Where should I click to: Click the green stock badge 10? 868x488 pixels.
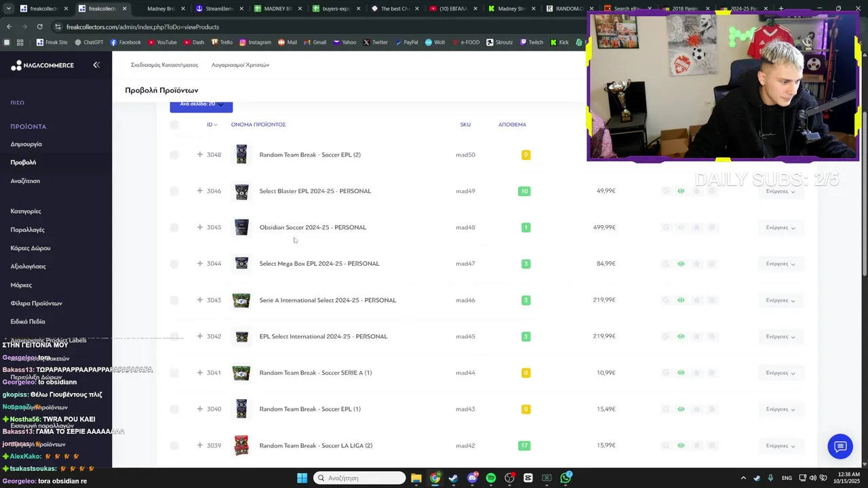coord(524,191)
